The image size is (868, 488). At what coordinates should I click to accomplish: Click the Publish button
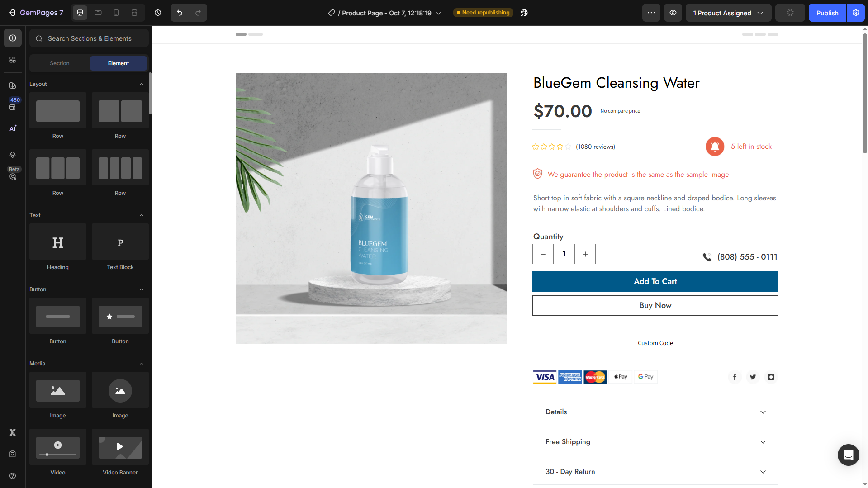coord(827,13)
